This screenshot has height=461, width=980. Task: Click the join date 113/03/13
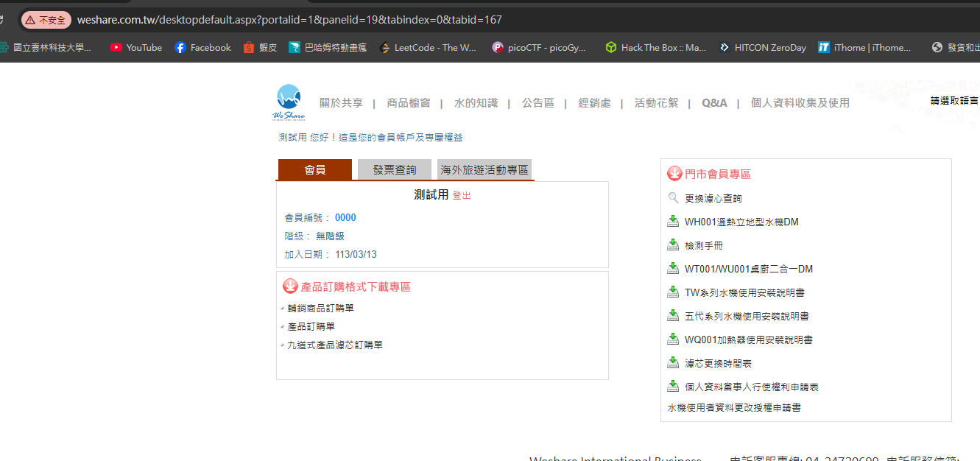point(356,254)
